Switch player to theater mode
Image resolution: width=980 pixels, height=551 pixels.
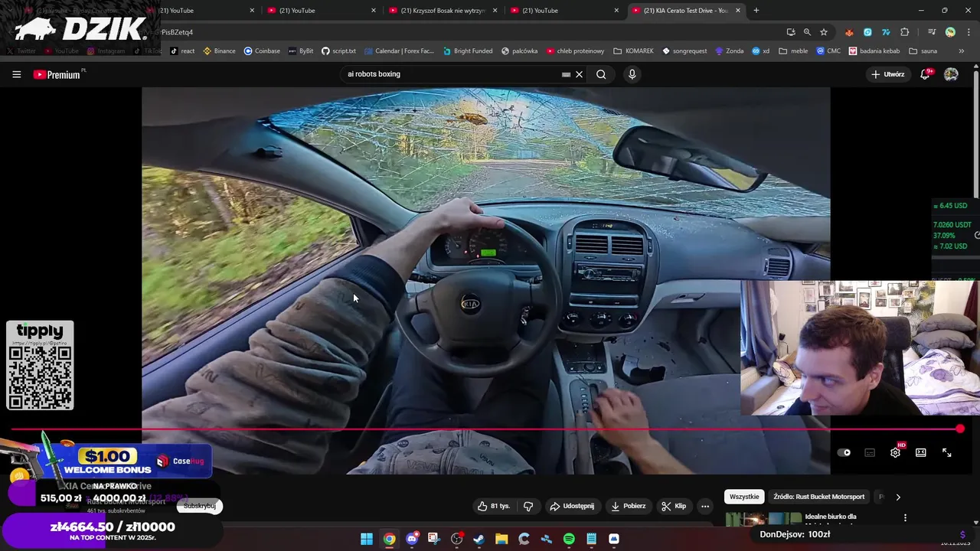coord(921,452)
